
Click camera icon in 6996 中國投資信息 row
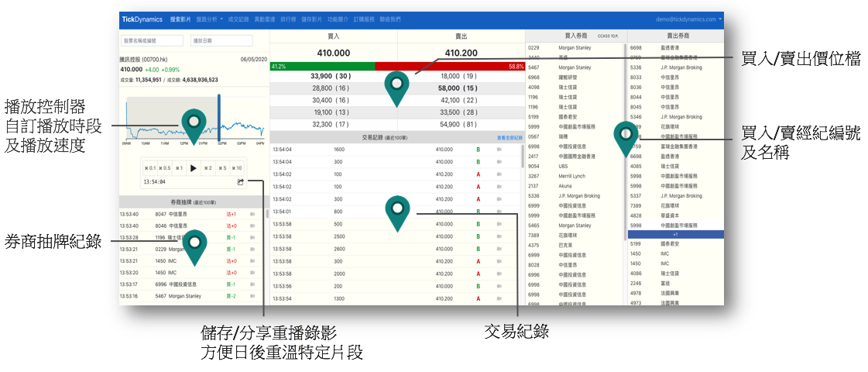click(253, 284)
